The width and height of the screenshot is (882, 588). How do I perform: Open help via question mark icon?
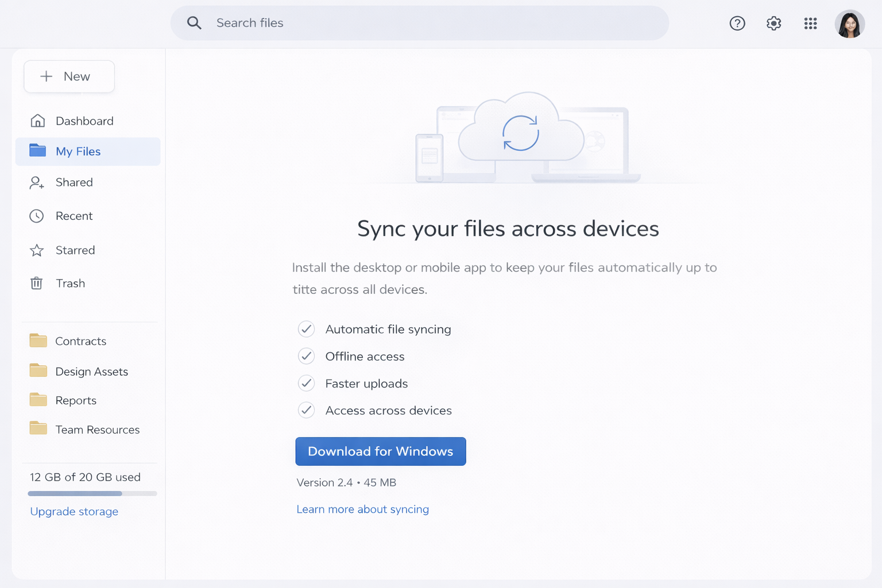click(x=737, y=24)
